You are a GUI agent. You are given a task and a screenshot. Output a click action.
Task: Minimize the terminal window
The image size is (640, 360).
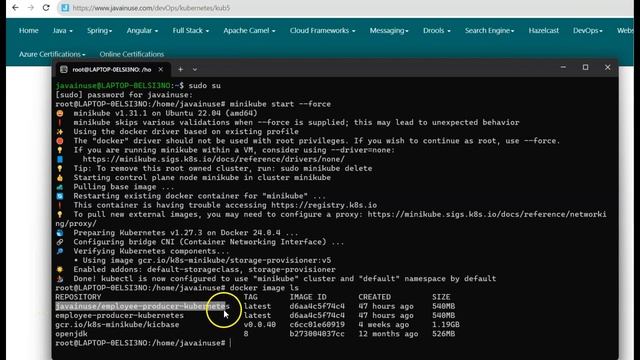coord(563,67)
